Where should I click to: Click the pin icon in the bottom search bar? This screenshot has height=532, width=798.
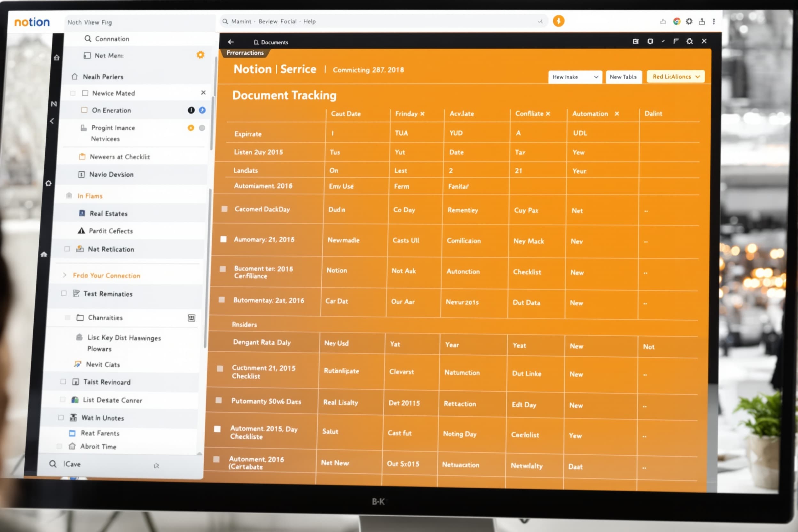[156, 465]
